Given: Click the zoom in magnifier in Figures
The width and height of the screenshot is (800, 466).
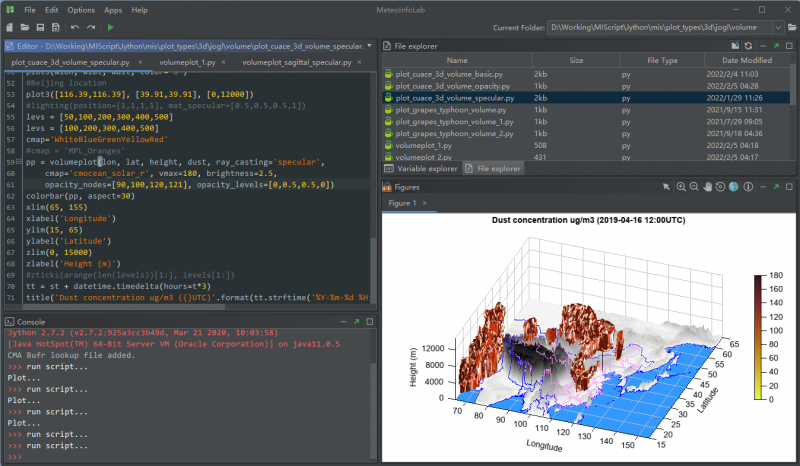Looking at the screenshot, I should tap(681, 187).
